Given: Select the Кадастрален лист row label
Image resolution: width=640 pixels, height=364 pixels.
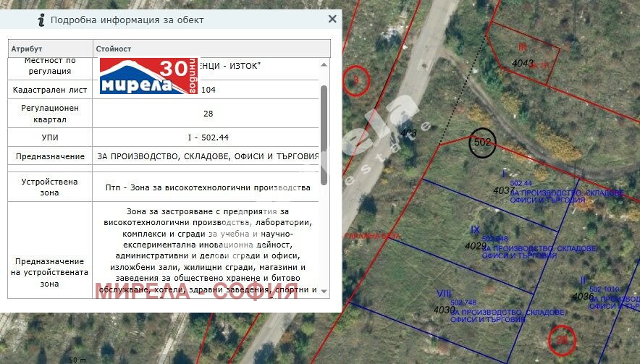Looking at the screenshot, I should [50, 90].
